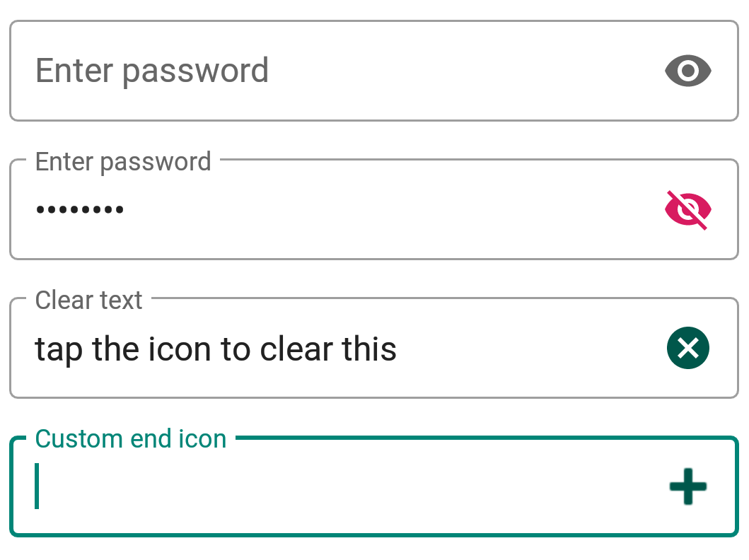Click the empty area after the password dots
Image resolution: width=749 pixels, height=560 pixels.
[x=392, y=209]
